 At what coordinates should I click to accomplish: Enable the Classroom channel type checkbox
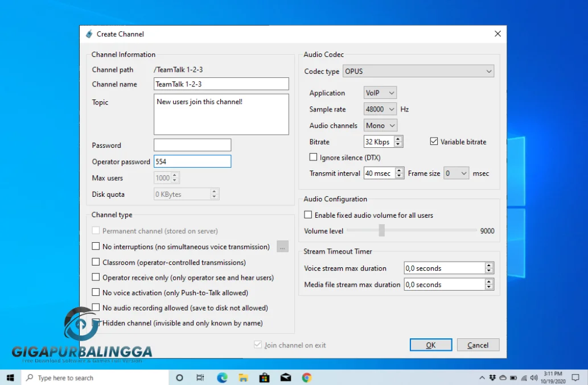pos(96,262)
